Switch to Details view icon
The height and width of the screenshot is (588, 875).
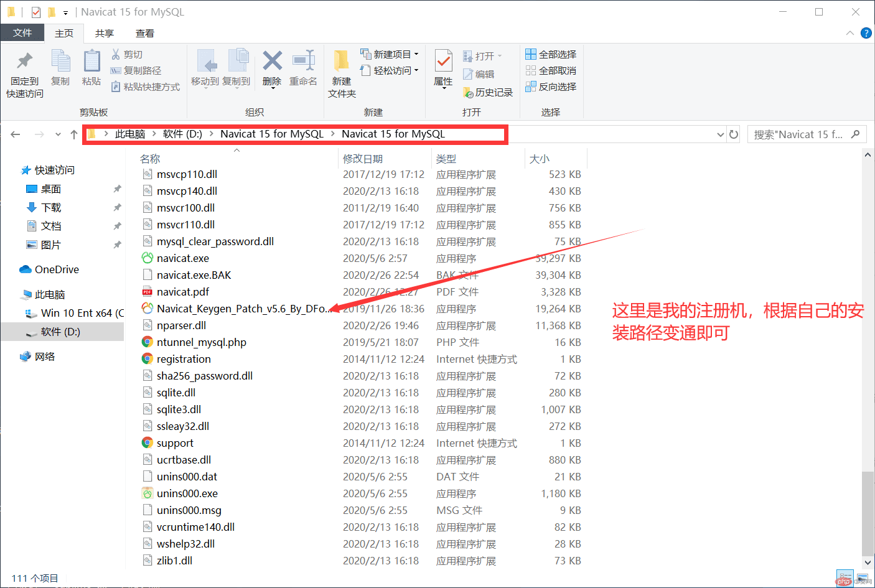(x=845, y=578)
